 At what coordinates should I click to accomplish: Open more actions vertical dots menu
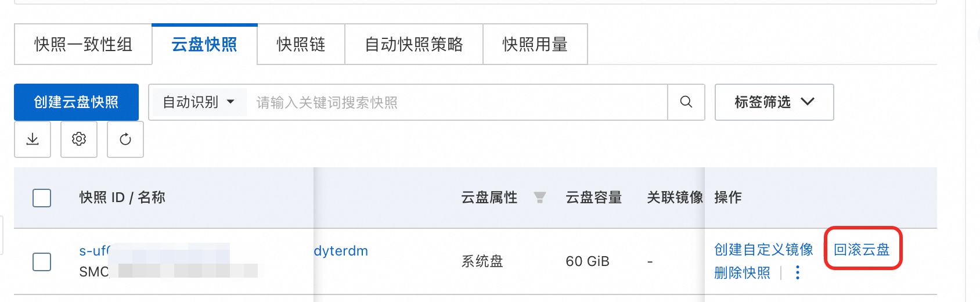click(x=798, y=272)
